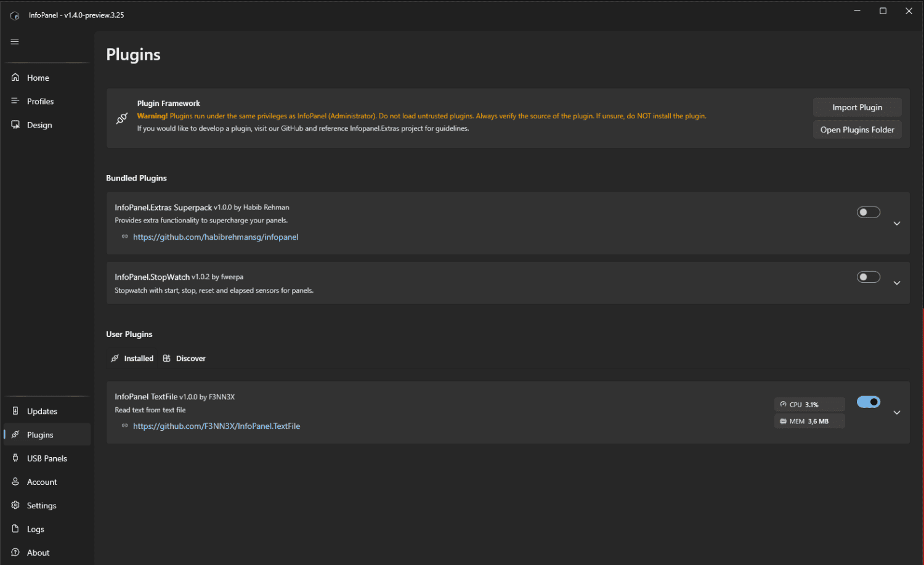Click the Open Plugins Folder button

pyautogui.click(x=857, y=129)
